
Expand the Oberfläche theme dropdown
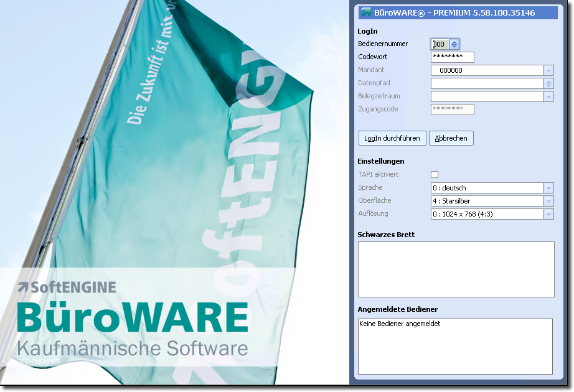point(548,201)
